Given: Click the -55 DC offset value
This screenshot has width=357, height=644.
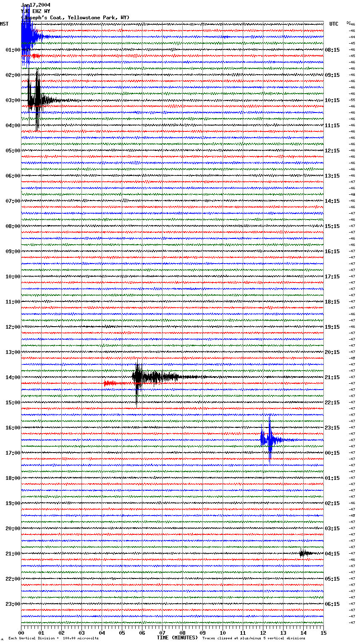Looking at the screenshot, I should 352,100.
